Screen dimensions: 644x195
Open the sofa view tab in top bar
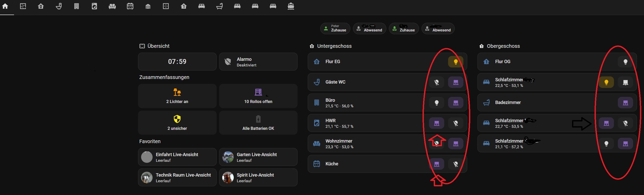[112, 6]
